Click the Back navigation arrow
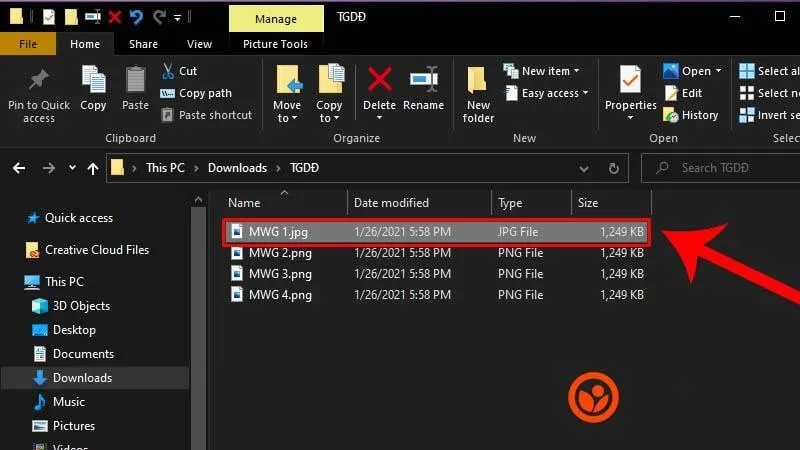The image size is (800, 450). (19, 168)
